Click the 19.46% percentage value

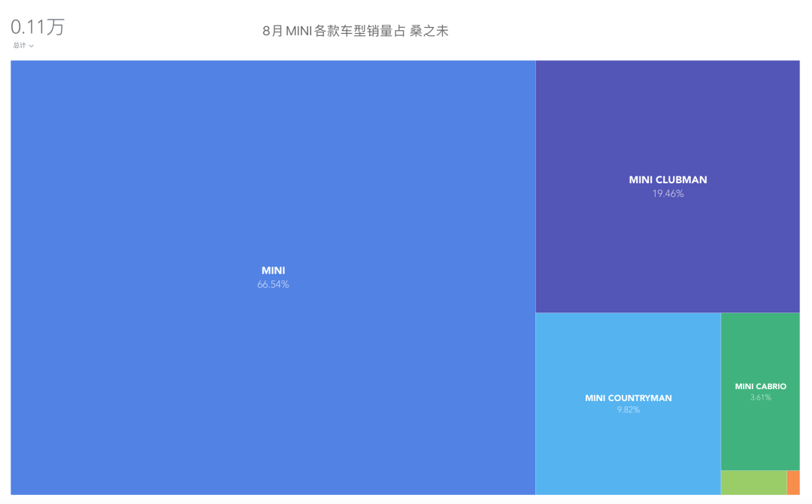[668, 194]
